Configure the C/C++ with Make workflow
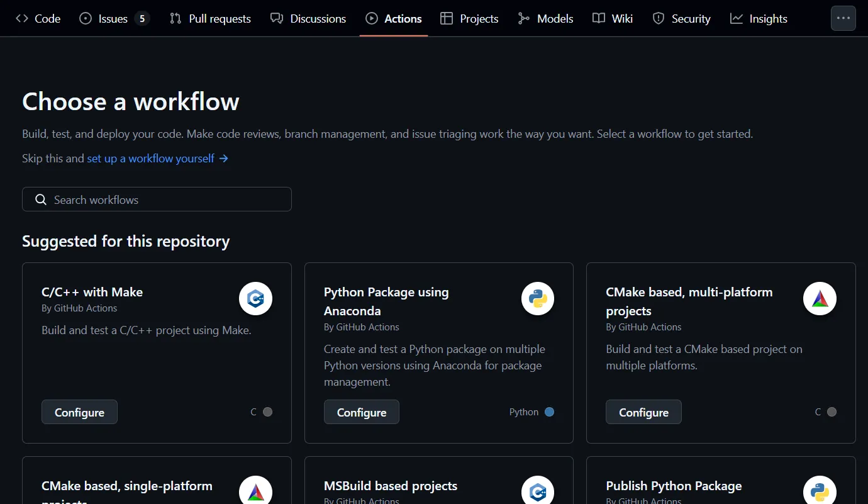The width and height of the screenshot is (868, 504). (x=79, y=412)
